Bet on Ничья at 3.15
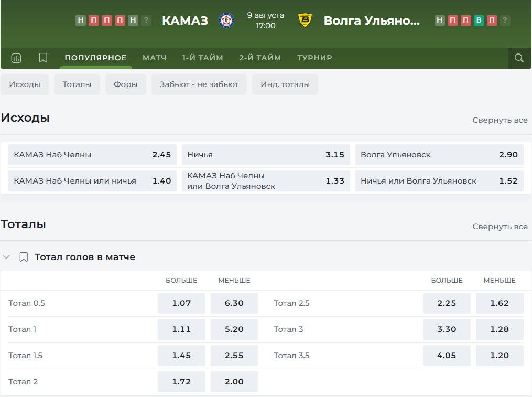This screenshot has height=397, width=532. [266, 155]
